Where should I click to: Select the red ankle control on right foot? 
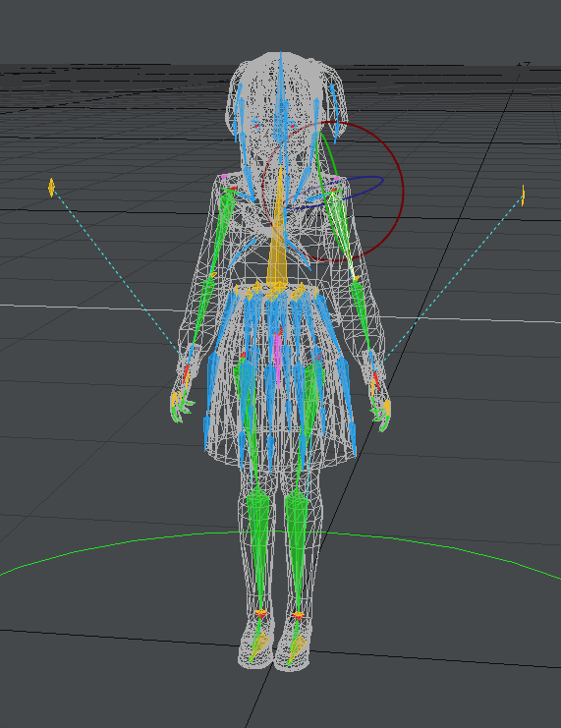298,616
